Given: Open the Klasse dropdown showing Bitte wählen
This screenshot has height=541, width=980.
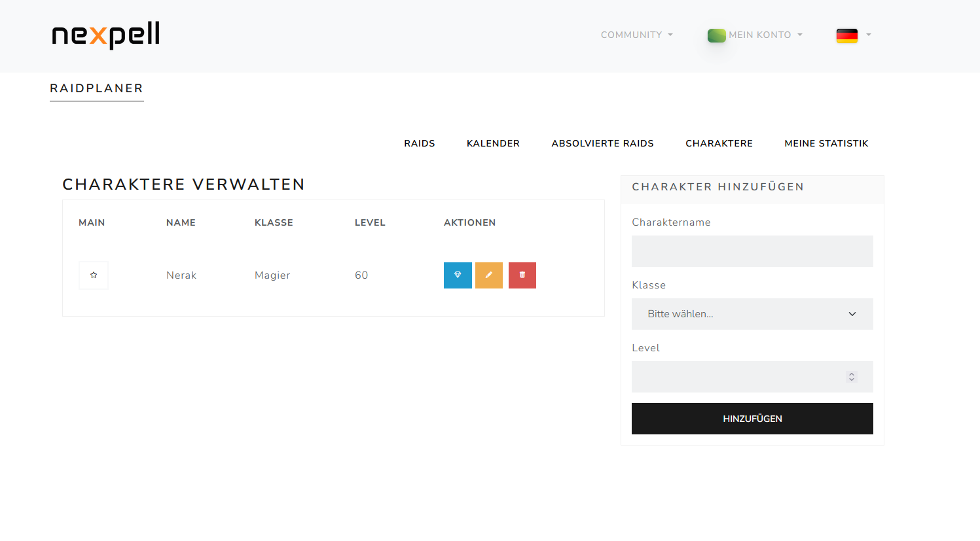Looking at the screenshot, I should coord(752,314).
